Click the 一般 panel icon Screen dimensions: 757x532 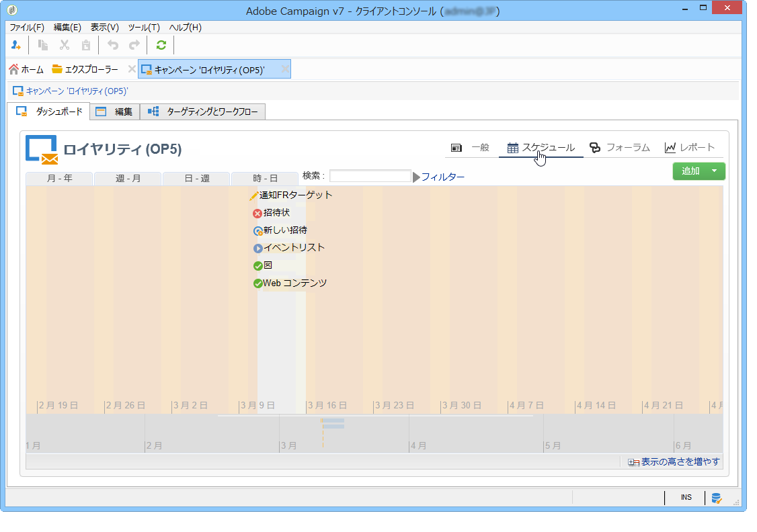tap(456, 148)
